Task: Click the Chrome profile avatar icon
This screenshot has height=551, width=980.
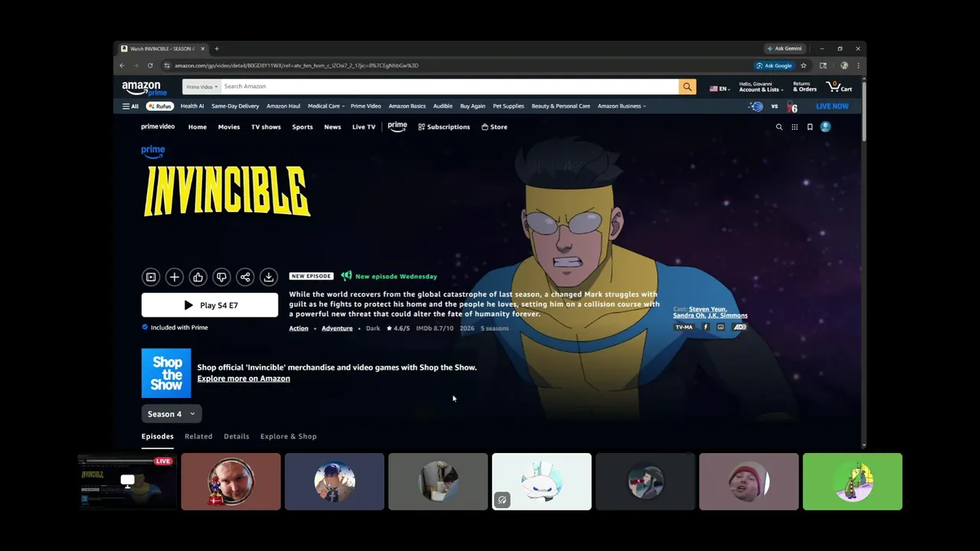Action: pyautogui.click(x=844, y=66)
